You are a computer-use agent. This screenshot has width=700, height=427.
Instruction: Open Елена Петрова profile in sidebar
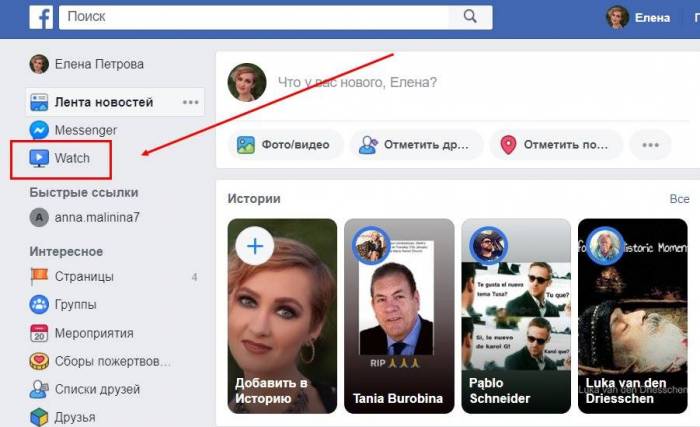98,64
